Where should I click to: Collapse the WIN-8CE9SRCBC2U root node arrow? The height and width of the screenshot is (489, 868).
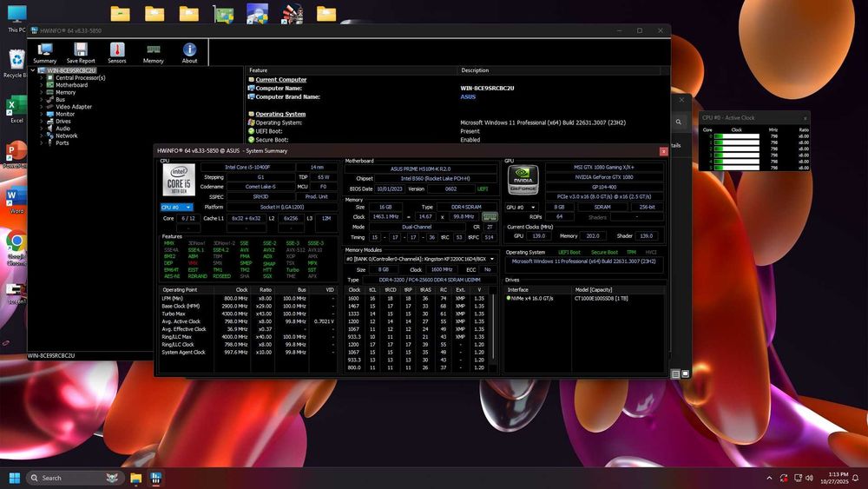click(x=33, y=70)
